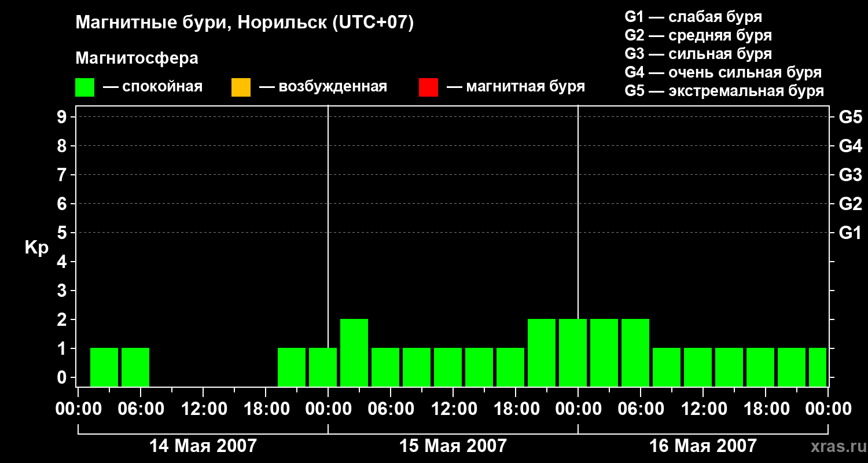The image size is (868, 463).
Task: Click the bar crossing midnight between 14 and 15 May
Action: click(323, 367)
